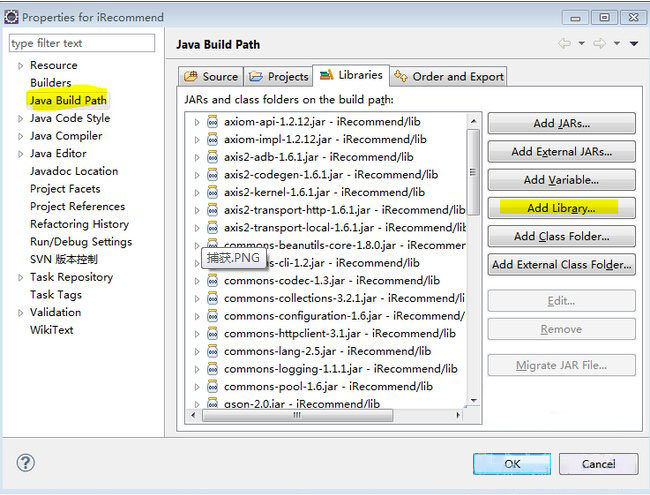
Task: Expand the axis2-adb-1.6.1.jar entry
Action: pyautogui.click(x=197, y=157)
